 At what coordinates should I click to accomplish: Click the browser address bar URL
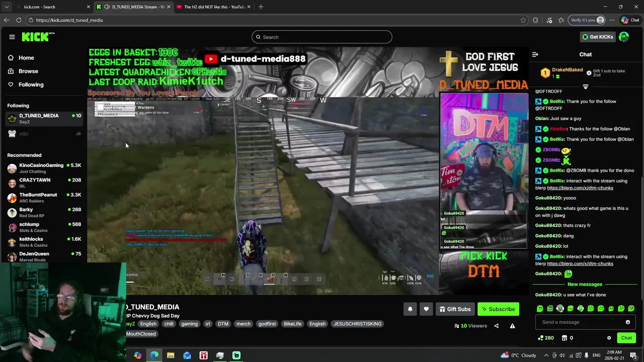(x=69, y=20)
